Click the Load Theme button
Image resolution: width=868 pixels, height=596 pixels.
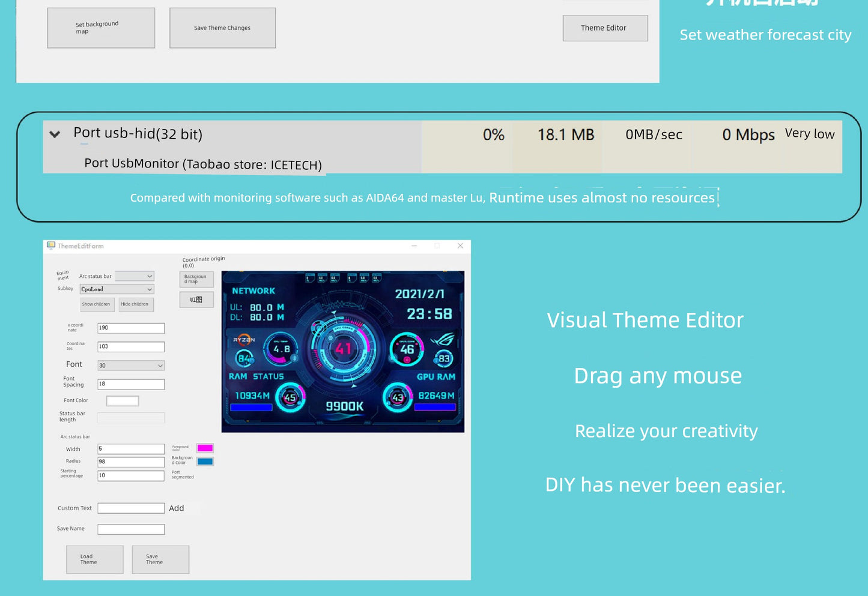[x=94, y=559]
